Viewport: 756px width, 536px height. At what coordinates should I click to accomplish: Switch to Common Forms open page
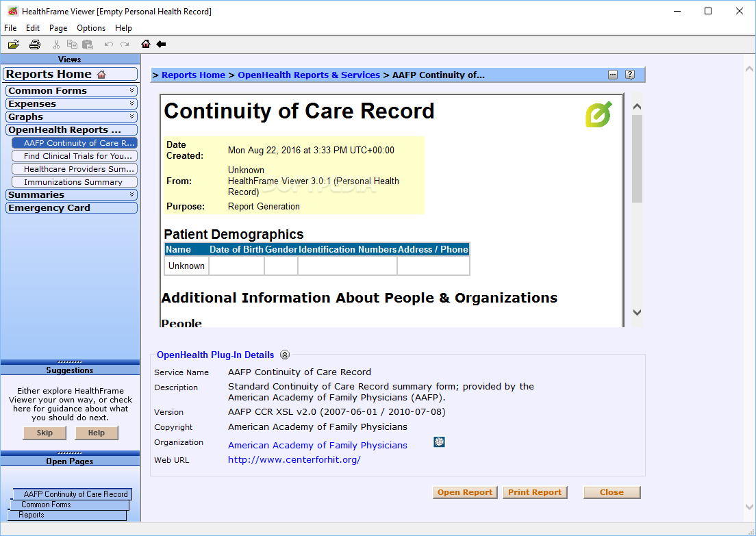pos(70,505)
